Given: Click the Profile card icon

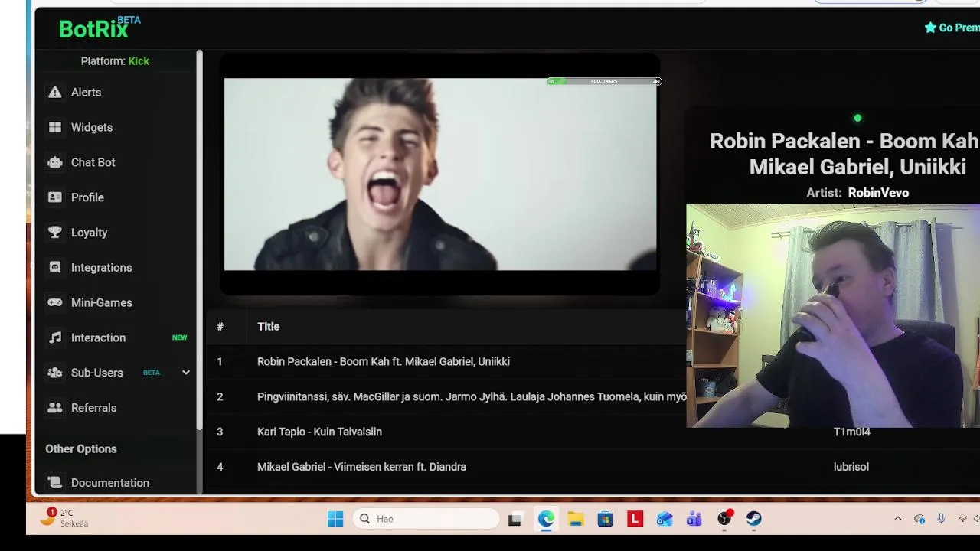Looking at the screenshot, I should pos(54,197).
